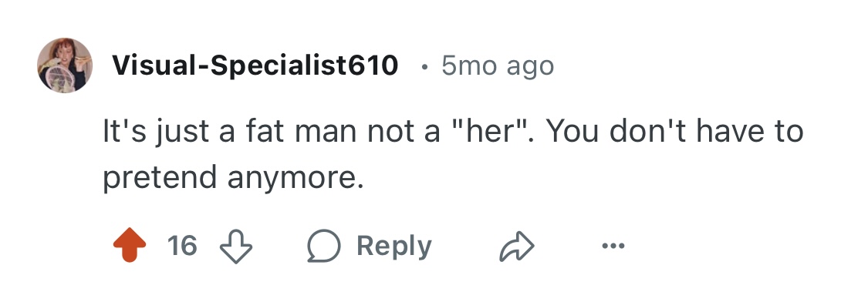This screenshot has width=868, height=302.
Task: Open the three-dot more options menu
Action: click(613, 246)
